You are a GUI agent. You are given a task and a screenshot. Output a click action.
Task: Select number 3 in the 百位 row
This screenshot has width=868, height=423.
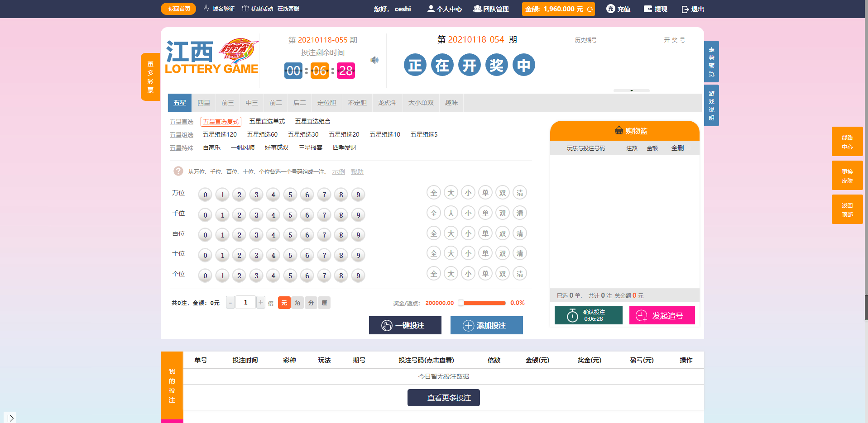pyautogui.click(x=256, y=235)
